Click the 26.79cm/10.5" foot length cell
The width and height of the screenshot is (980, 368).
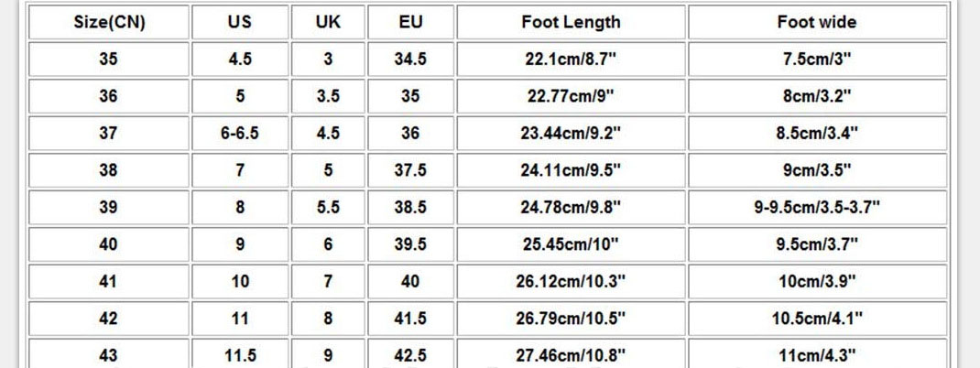pyautogui.click(x=571, y=319)
